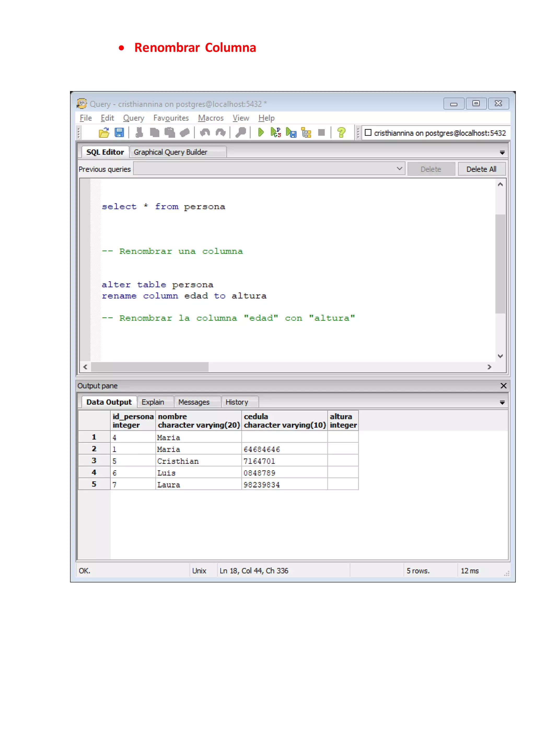Copy selected text with the copy icon
Image resolution: width=535 pixels, height=756 pixels.
coord(154,133)
